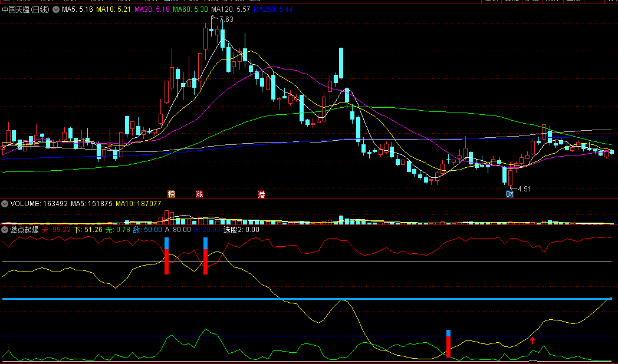Click the 燃点起爆 indicator name
This screenshot has height=364, width=618.
(x=24, y=229)
